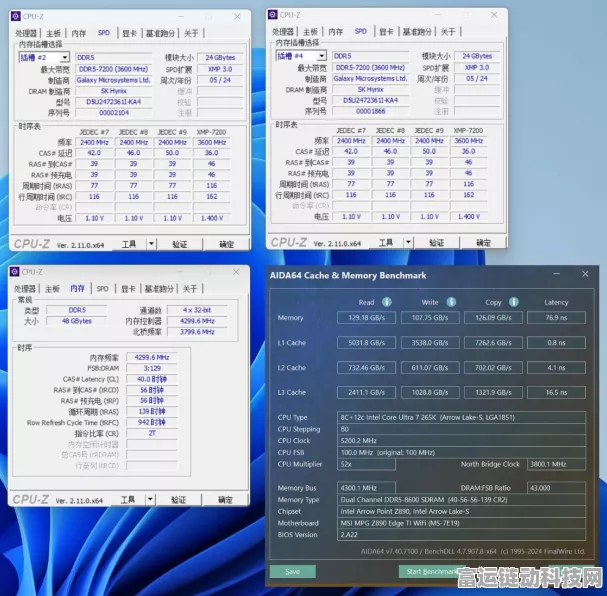Click serial number 00001866 in slot #4
Image resolution: width=607 pixels, height=596 pixels.
(x=370, y=111)
